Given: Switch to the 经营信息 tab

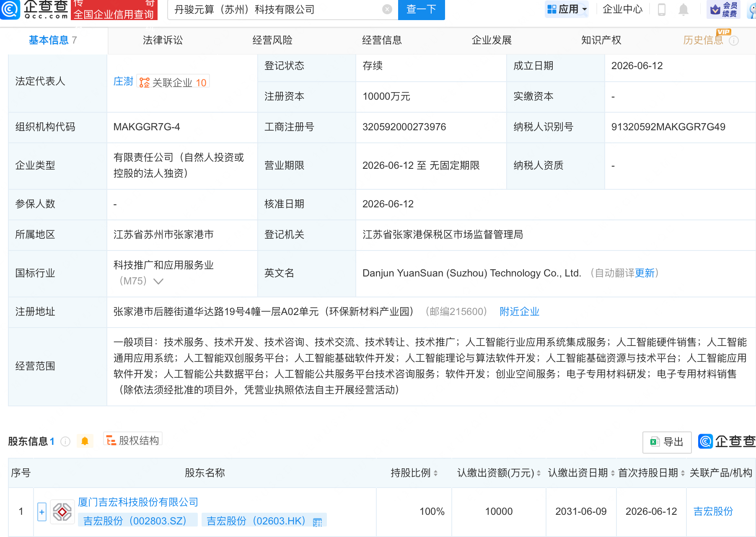Looking at the screenshot, I should [382, 40].
